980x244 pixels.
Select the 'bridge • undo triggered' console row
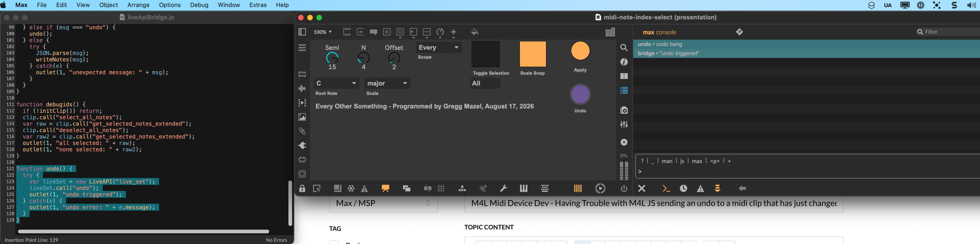coord(806,53)
